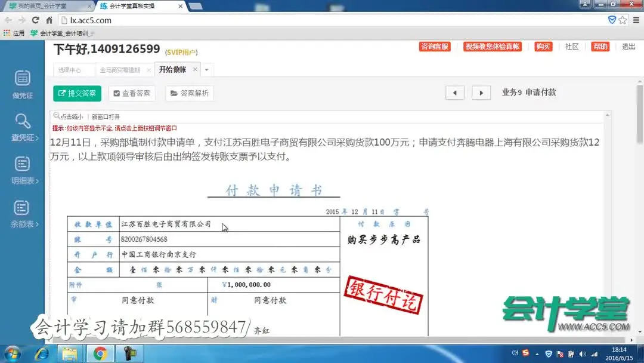Screen dimensions: 644x363
Task: Click the account number 8200267804568
Action: coord(144,239)
